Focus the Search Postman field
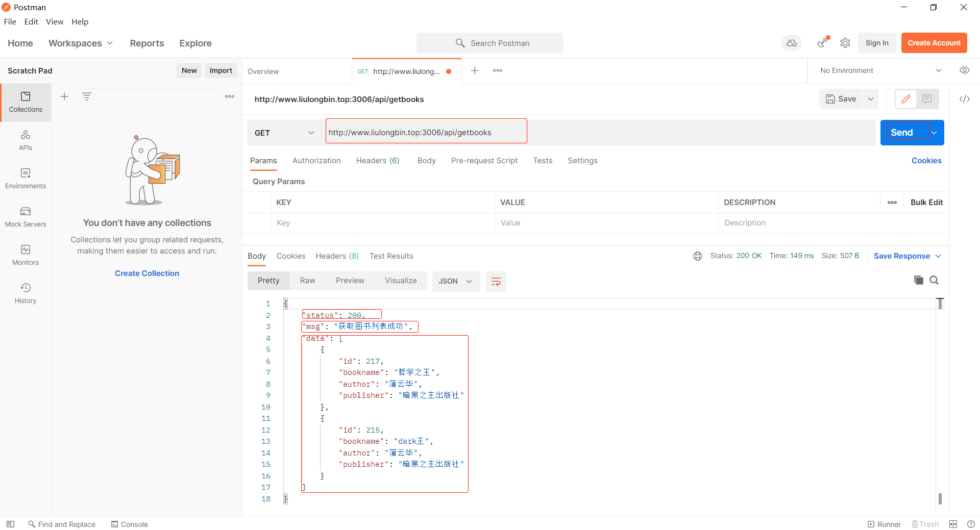Viewport: 980px width, 530px height. (490, 43)
